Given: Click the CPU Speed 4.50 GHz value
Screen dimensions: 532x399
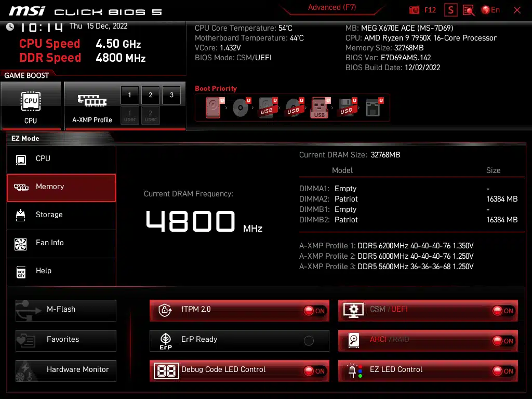Looking at the screenshot, I should (x=118, y=44).
